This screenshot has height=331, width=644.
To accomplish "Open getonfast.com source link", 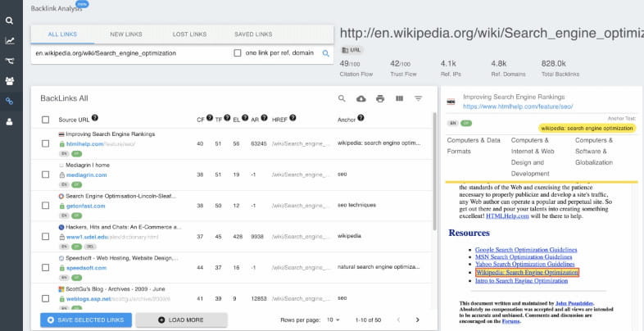I will pos(86,206).
